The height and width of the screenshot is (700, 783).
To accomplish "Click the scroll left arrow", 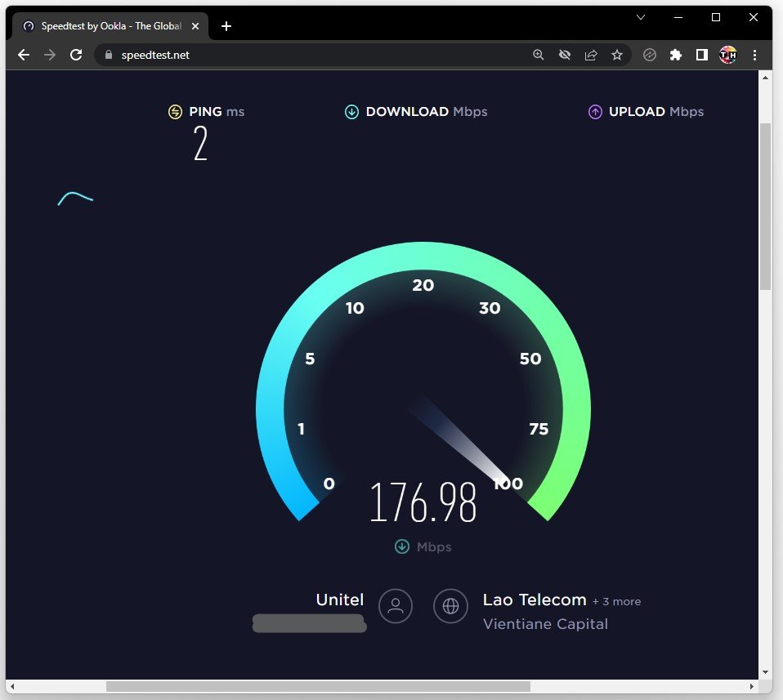I will tap(12, 687).
